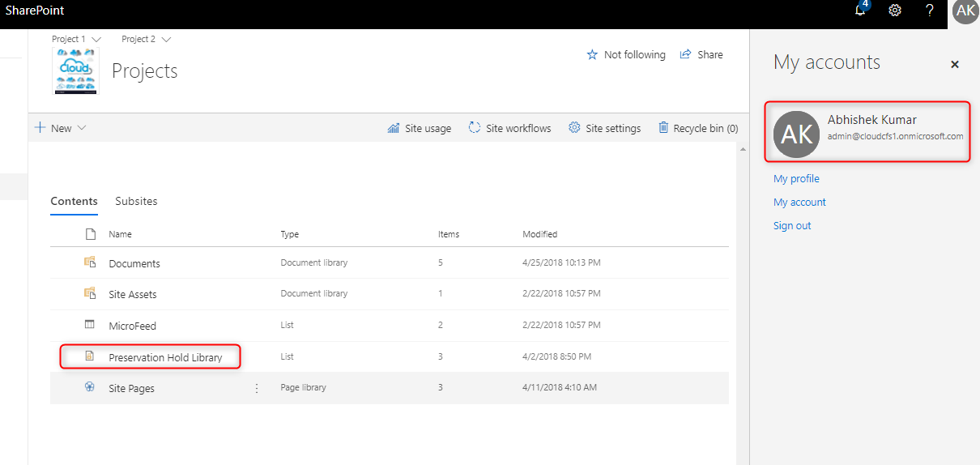Click the admin@cloudcfs1.onmicrosoft.com email
This screenshot has width=980, height=465.
[x=895, y=136]
